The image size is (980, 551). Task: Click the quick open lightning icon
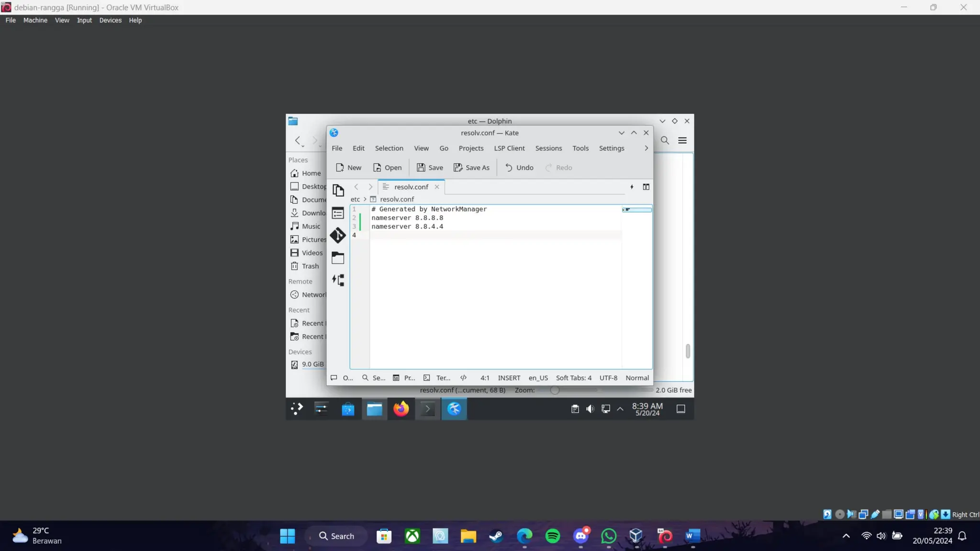tap(632, 187)
